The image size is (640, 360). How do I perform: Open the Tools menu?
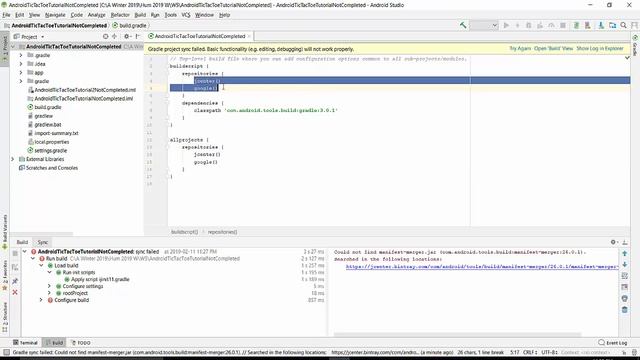(x=171, y=15)
